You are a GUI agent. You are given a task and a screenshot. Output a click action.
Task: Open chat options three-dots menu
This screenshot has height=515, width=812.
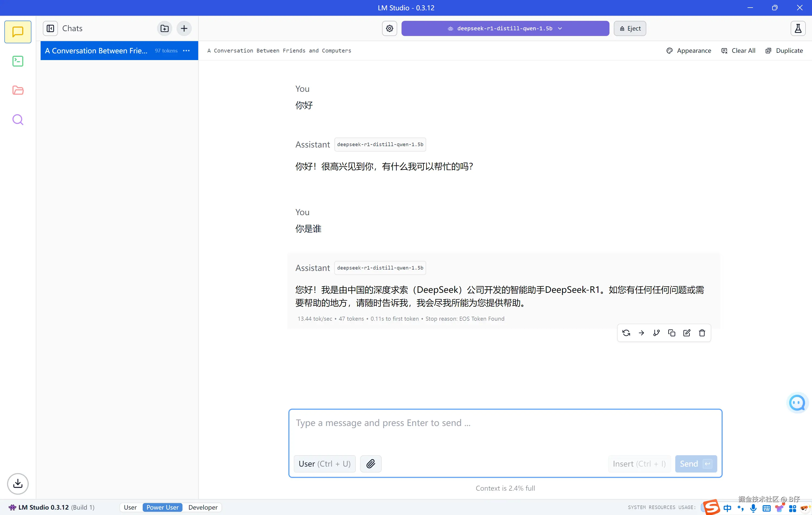tap(186, 51)
